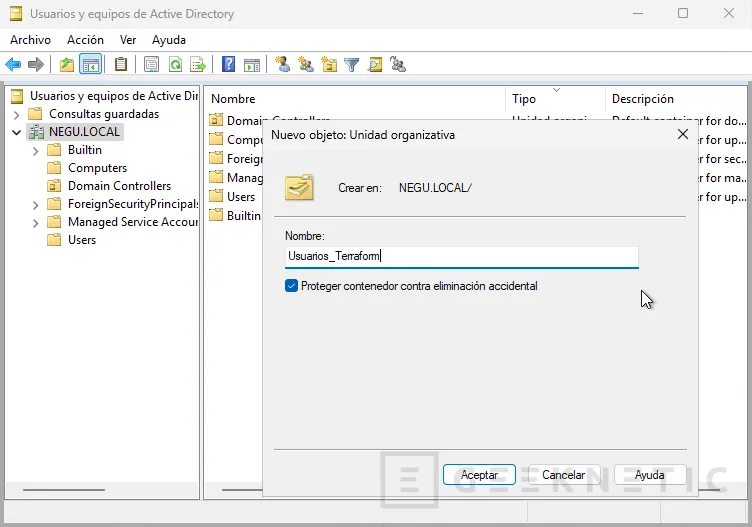This screenshot has width=752, height=527.
Task: Maximize the Active Directory window
Action: [x=683, y=13]
